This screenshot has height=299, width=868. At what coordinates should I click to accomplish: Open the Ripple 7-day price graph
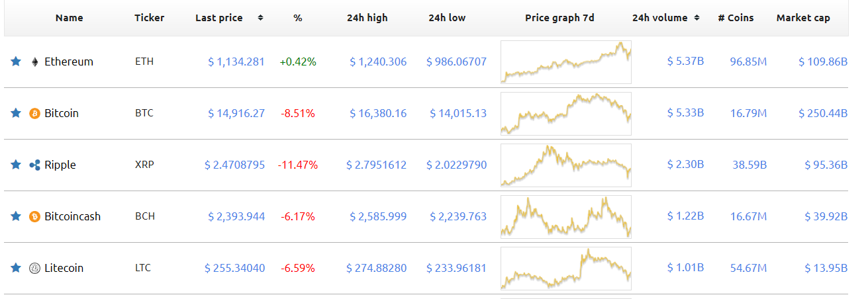(565, 165)
